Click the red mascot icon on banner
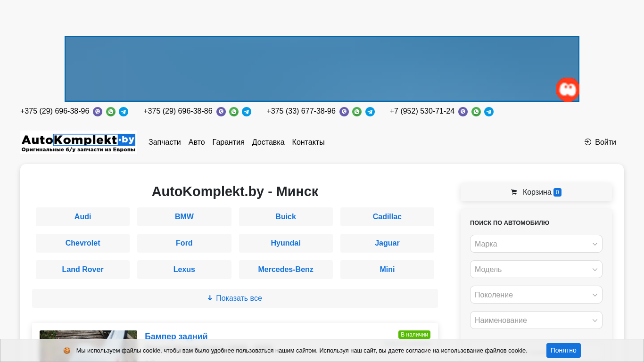 (x=567, y=89)
